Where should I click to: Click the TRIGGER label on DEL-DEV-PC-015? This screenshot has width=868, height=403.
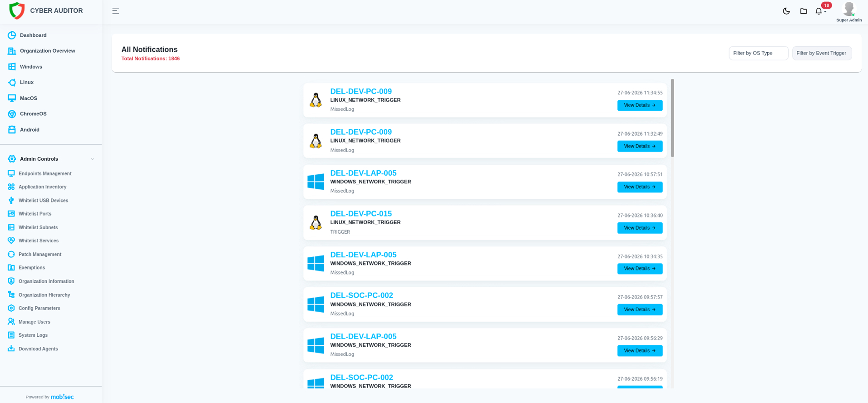pyautogui.click(x=340, y=232)
